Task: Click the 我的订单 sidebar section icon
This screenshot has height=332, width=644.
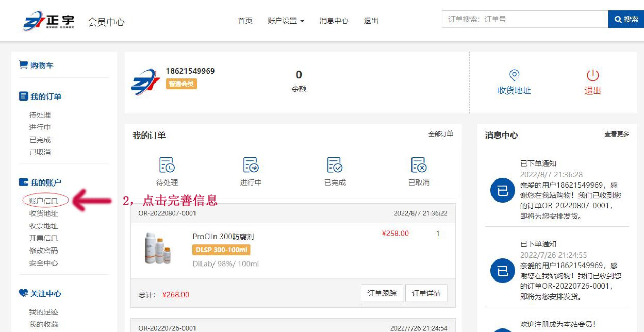Action: 23,96
